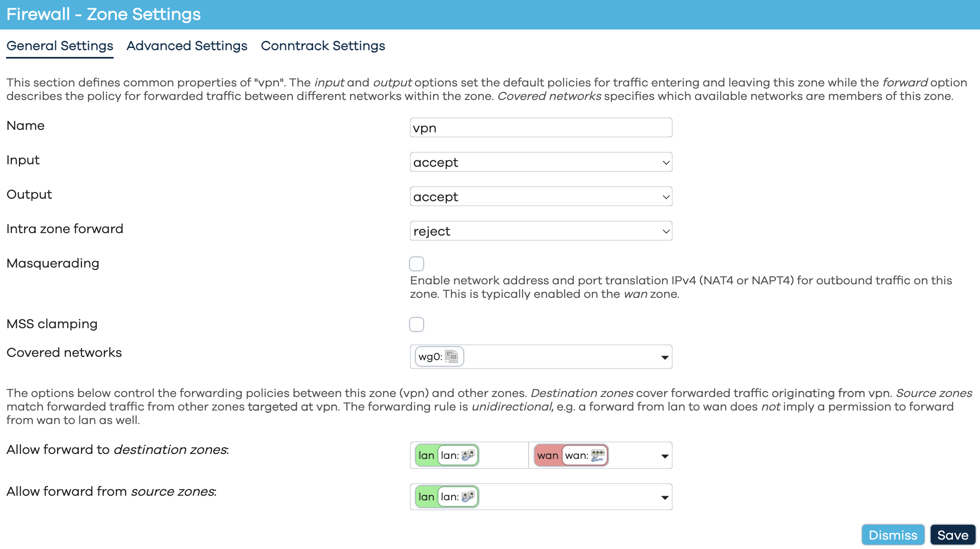The width and height of the screenshot is (980, 549).
Task: Click the interface icon on the lan source tag
Action: [467, 497]
